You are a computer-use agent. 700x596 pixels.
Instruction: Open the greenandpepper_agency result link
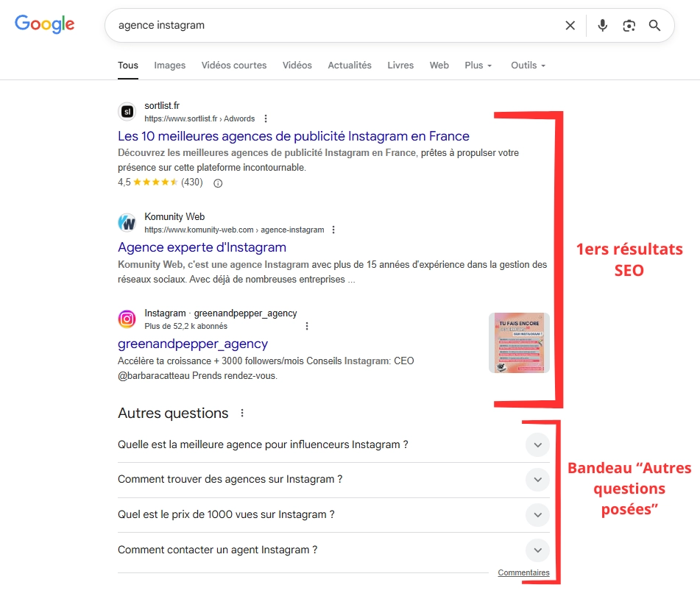point(193,344)
